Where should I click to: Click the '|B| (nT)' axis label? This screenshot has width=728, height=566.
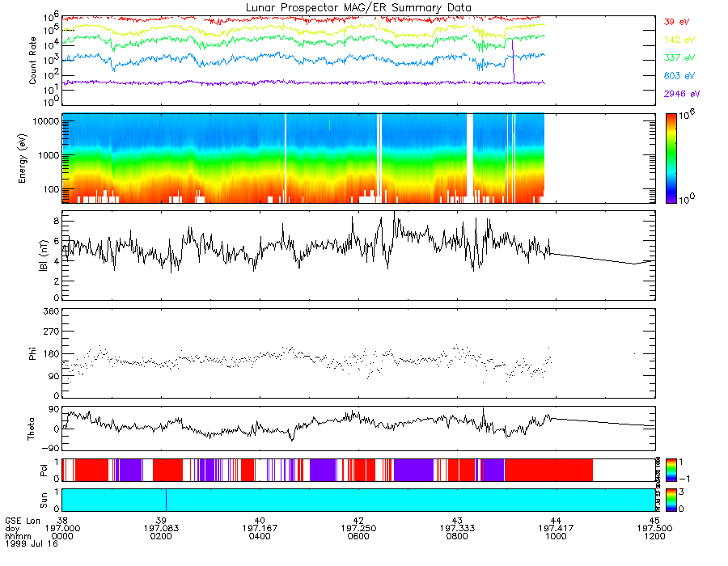pyautogui.click(x=43, y=256)
